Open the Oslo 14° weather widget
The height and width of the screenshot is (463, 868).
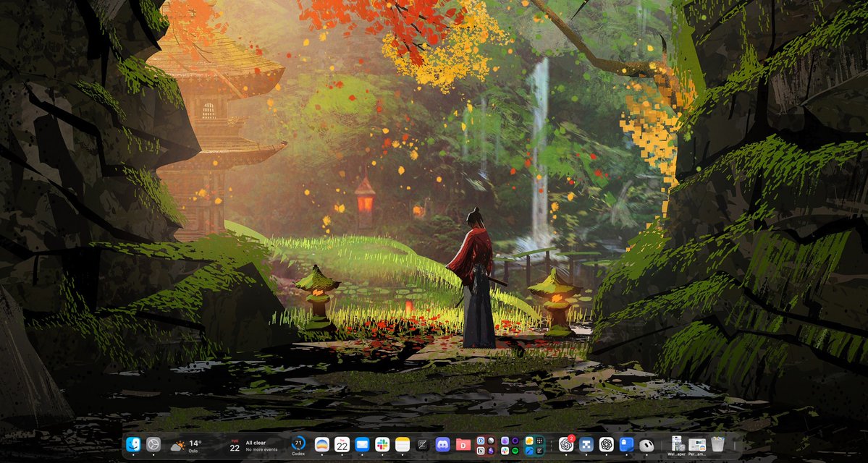(186, 446)
